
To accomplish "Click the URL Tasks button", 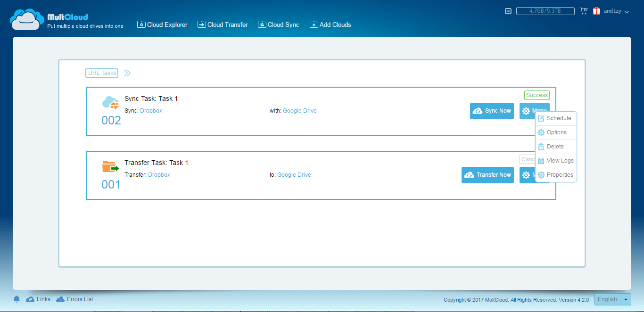I will coord(102,73).
